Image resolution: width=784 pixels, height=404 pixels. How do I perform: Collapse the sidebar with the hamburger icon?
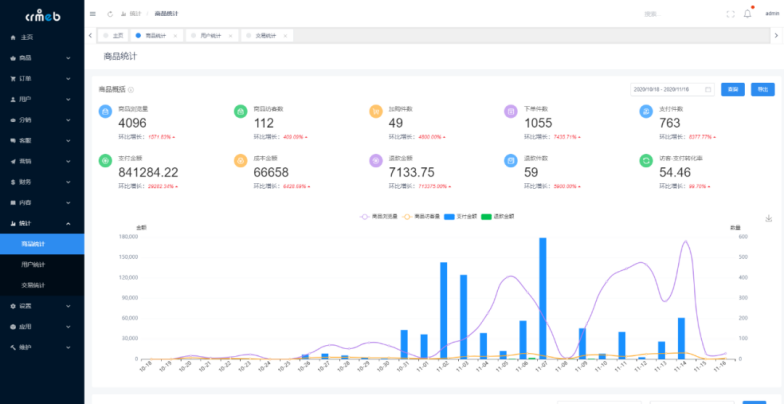click(x=93, y=14)
